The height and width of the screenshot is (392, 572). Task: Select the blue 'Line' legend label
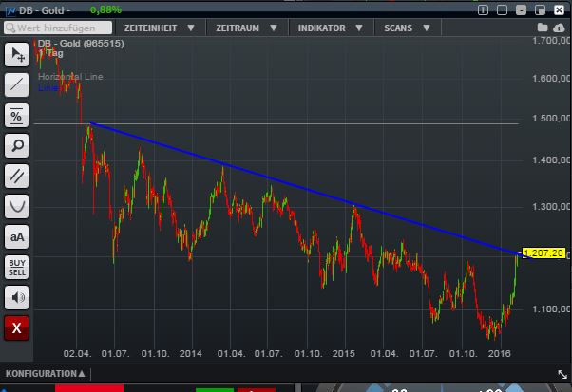[x=48, y=88]
